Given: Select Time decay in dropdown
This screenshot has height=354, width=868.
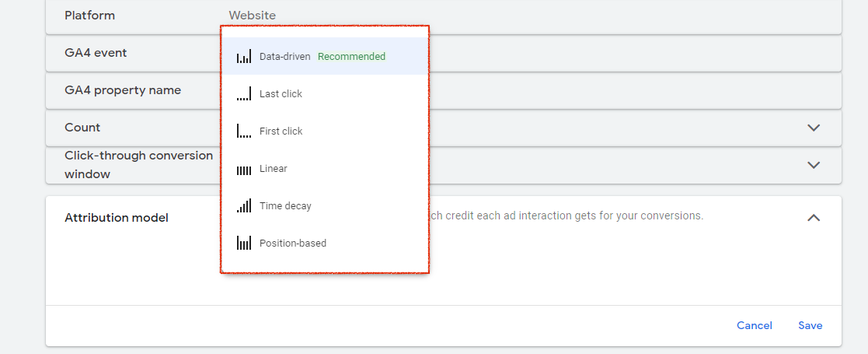Looking at the screenshot, I should 325,206.
